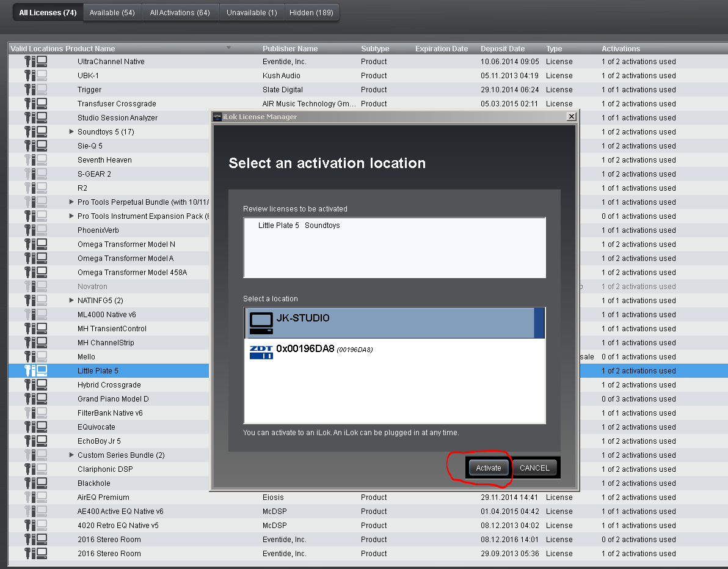Select 2016 Stereo Room deposited 29.09.2013

[368, 553]
